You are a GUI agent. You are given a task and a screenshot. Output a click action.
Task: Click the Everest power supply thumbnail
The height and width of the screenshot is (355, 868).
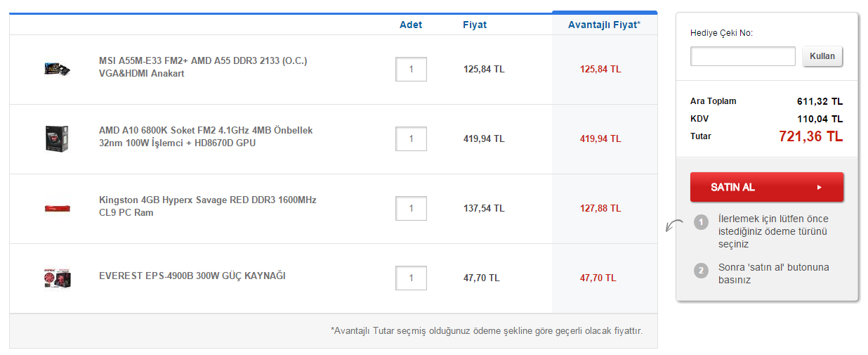point(57,278)
